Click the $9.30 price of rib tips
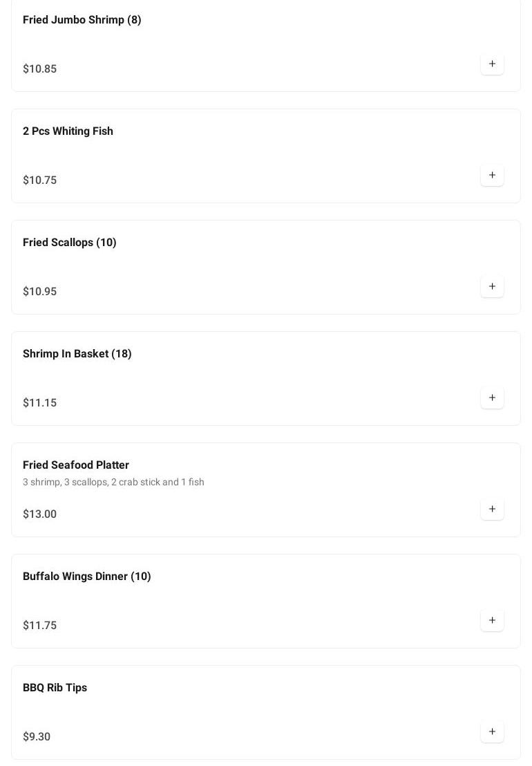 tap(36, 737)
